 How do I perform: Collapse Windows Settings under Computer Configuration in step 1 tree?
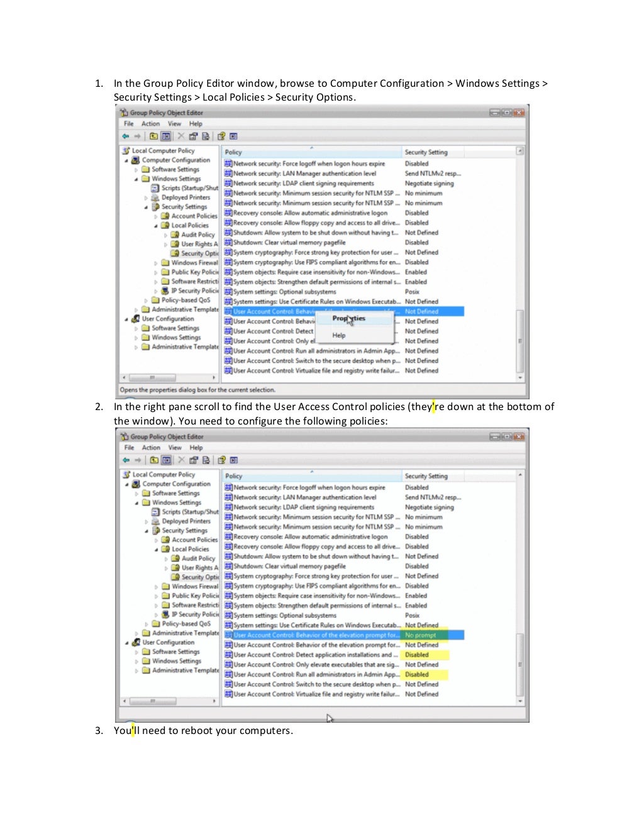[136, 179]
